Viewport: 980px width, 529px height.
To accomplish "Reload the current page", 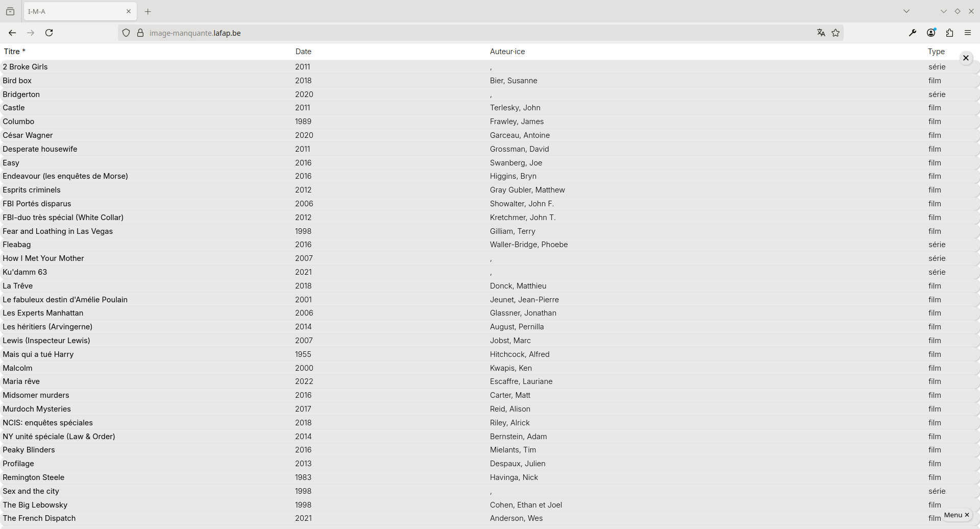I will click(x=49, y=33).
